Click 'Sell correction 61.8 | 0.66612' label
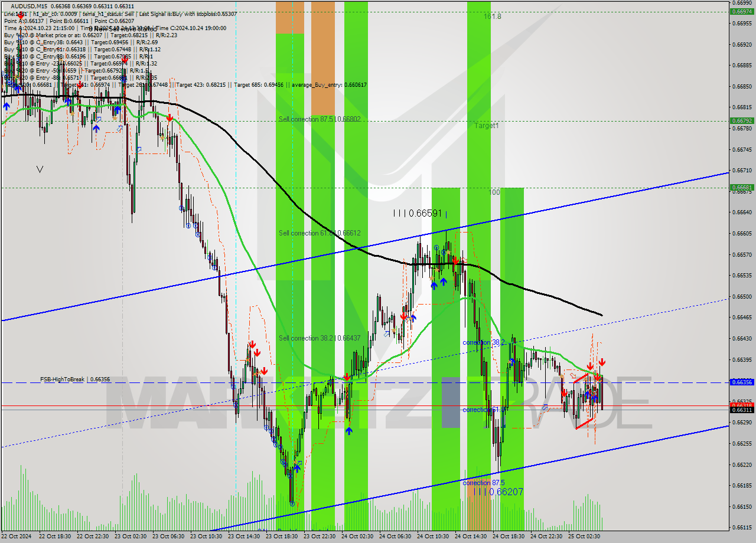The image size is (756, 543). point(320,233)
